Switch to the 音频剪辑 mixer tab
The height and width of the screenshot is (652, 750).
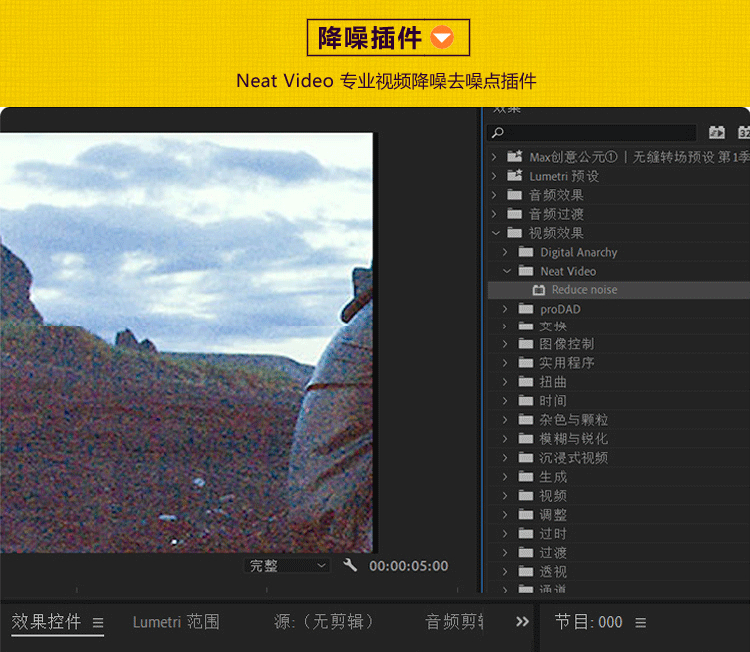coord(454,622)
